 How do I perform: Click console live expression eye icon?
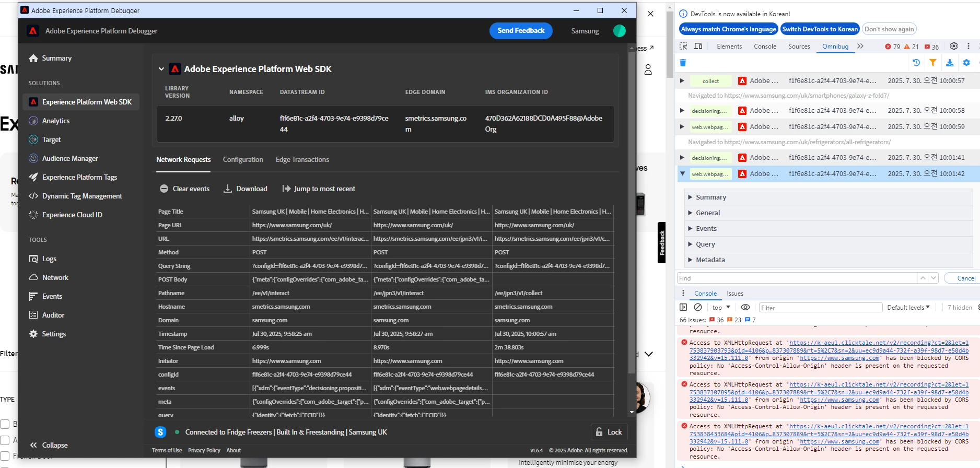click(x=745, y=307)
